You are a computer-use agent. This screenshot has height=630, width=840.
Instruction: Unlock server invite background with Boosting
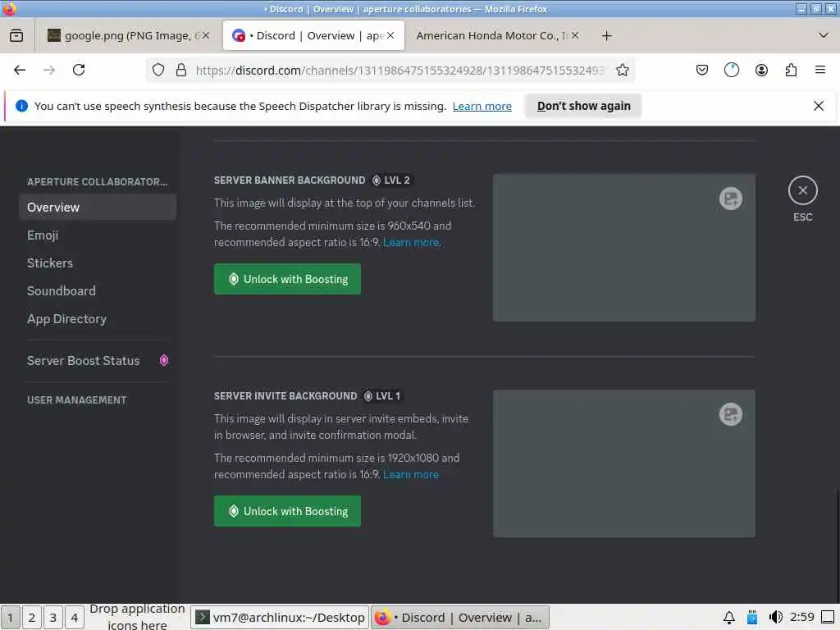click(x=287, y=511)
